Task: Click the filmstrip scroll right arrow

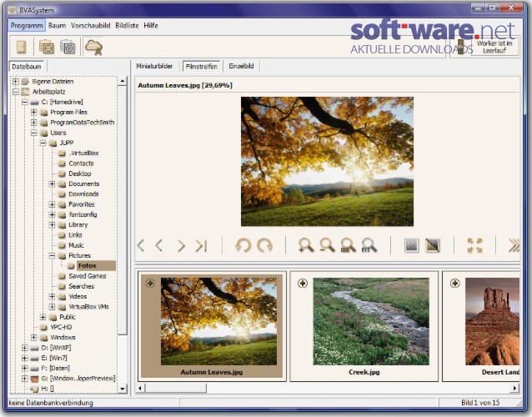Action: tap(515, 388)
